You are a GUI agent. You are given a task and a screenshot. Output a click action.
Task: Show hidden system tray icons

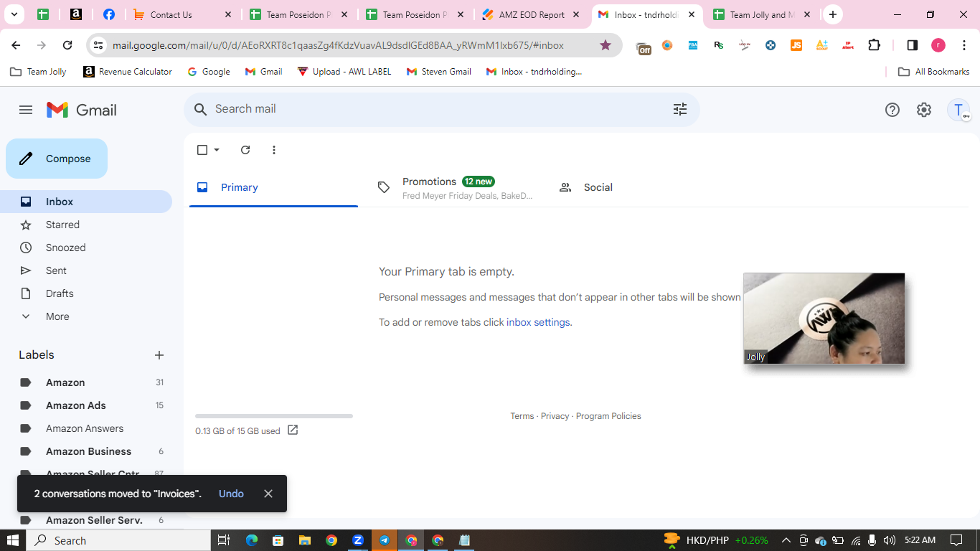pyautogui.click(x=786, y=540)
